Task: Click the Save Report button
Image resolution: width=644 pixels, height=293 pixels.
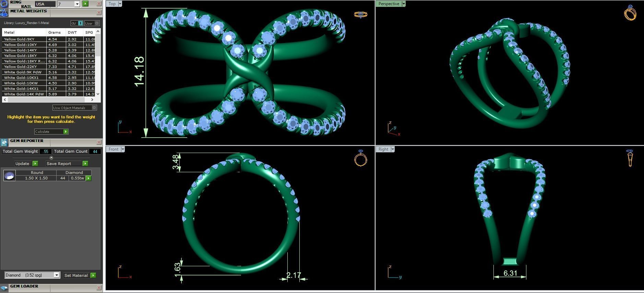Action: [67, 164]
